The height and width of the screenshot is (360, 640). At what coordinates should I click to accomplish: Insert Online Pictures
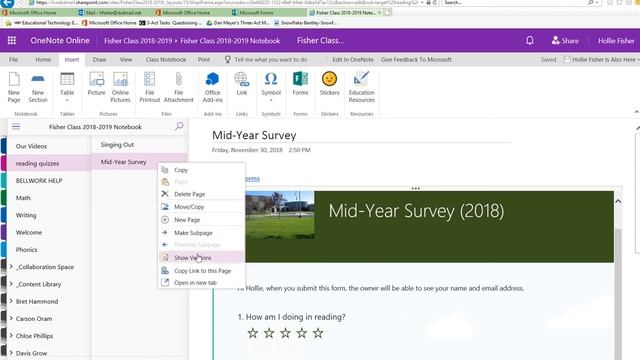[120, 88]
